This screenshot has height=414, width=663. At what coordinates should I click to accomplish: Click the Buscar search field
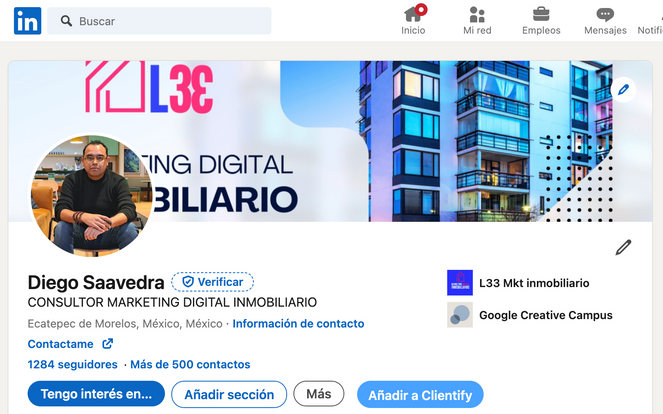(159, 21)
